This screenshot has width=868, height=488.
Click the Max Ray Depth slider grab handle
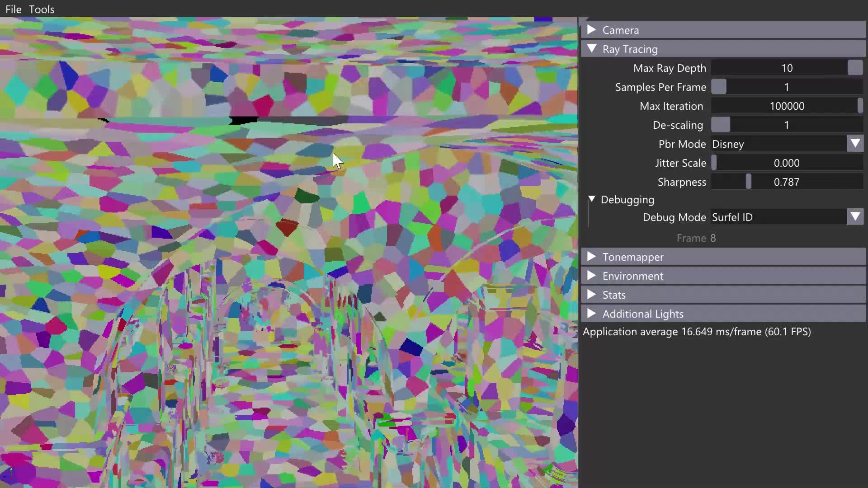pos(855,68)
